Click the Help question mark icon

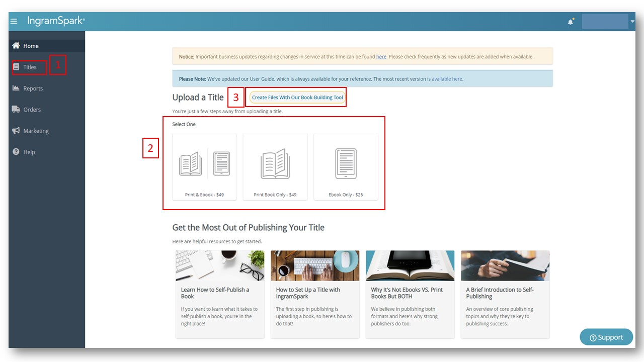(x=16, y=152)
